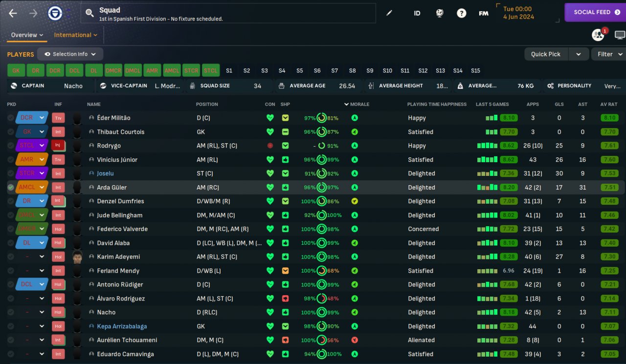Open Kepa Arrizabalaga's player profile link

(122, 326)
